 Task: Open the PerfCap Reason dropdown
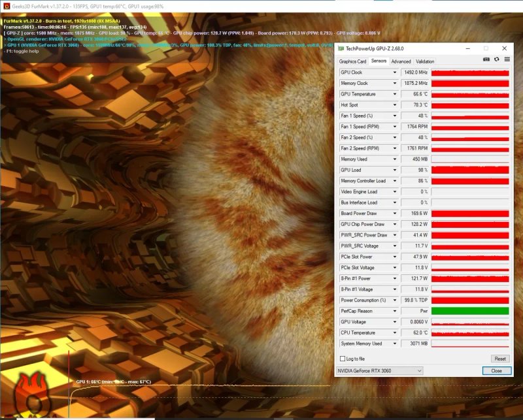click(395, 311)
